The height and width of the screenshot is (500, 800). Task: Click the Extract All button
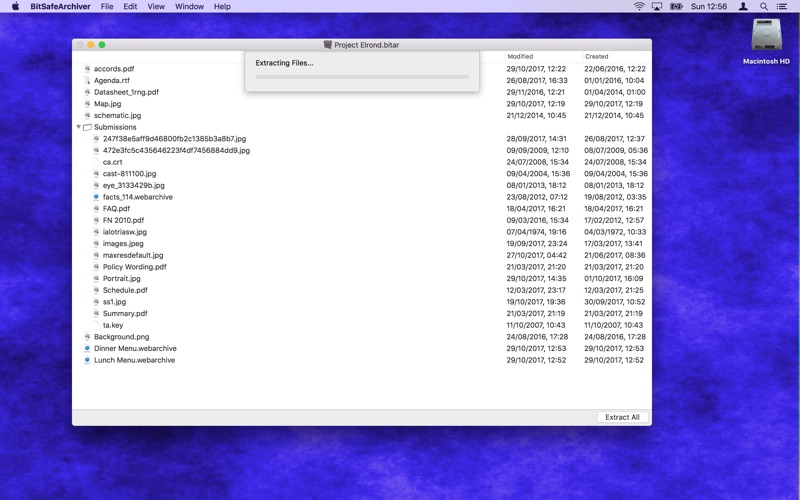[x=622, y=417]
